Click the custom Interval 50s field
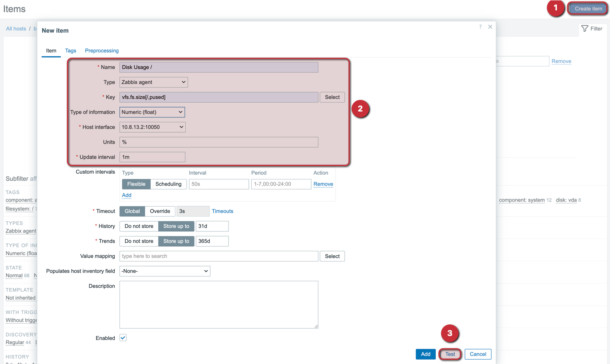 coord(219,184)
